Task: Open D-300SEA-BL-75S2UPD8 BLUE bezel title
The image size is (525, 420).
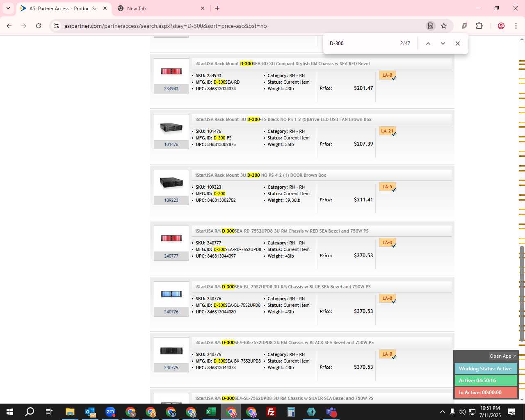Action: pyautogui.click(x=283, y=287)
